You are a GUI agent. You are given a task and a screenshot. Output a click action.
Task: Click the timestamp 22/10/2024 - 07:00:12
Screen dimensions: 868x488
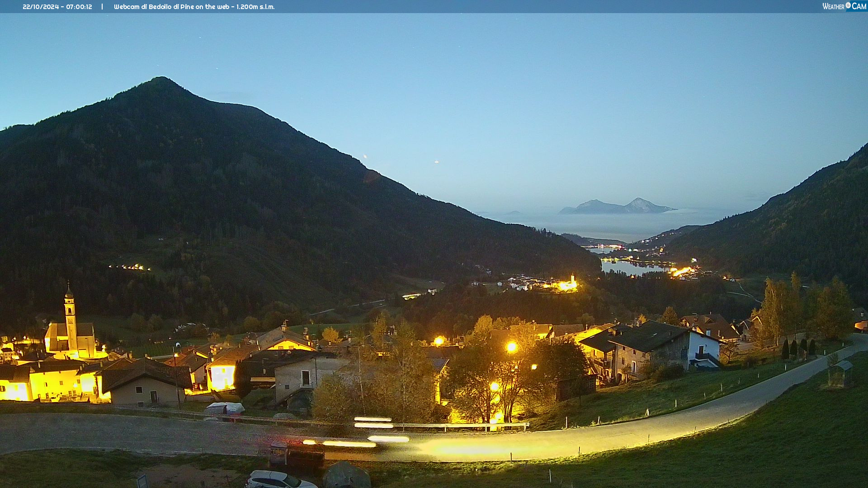[57, 7]
